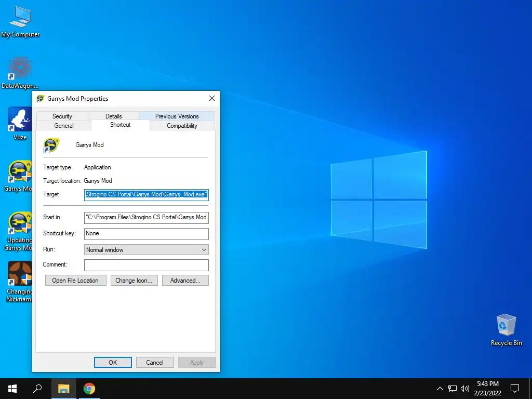Cancel the Garrys Mod Properties dialog
The width and height of the screenshot is (532, 399).
point(155,362)
